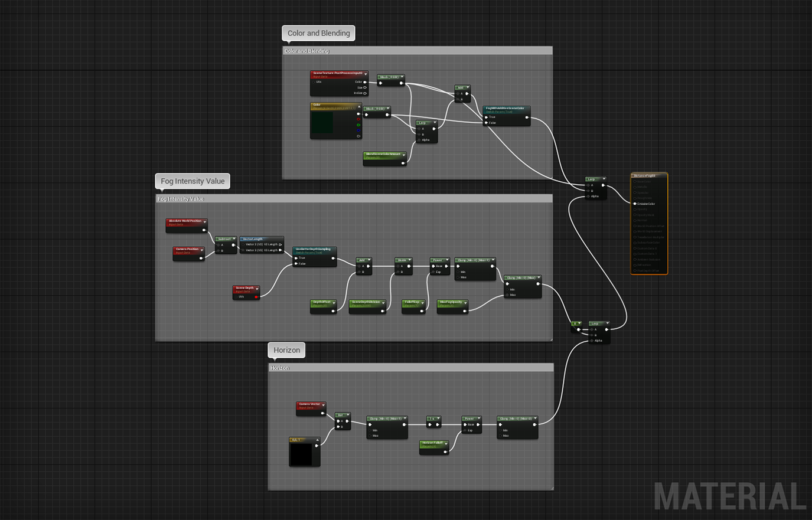Screen dimensions: 812x520
Task: Click output pin of BlendSceneColorAmount node
Action: pos(403,162)
